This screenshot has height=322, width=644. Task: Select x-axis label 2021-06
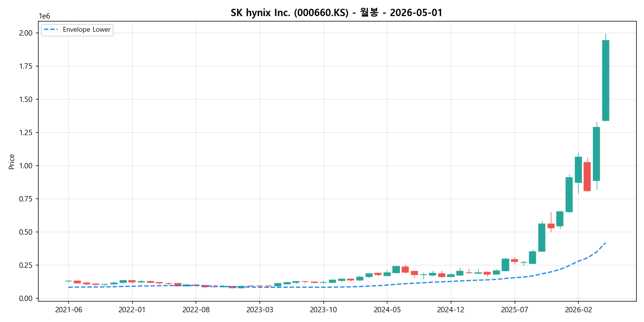pos(68,309)
